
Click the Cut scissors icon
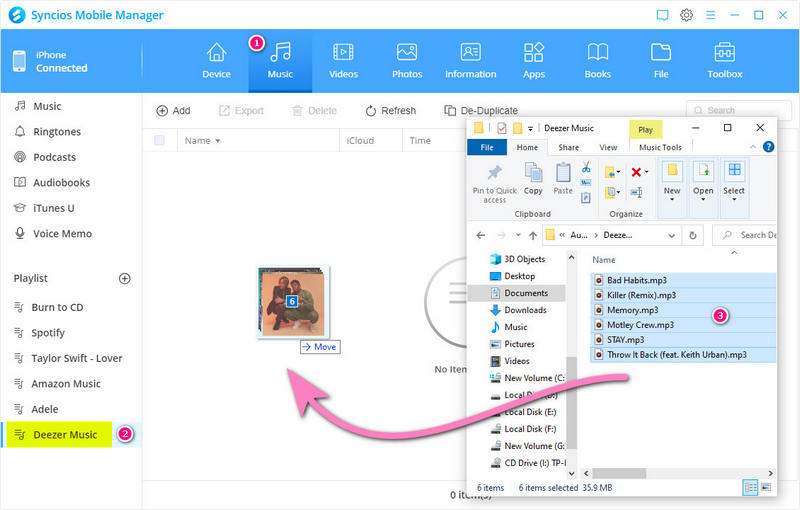coord(586,167)
